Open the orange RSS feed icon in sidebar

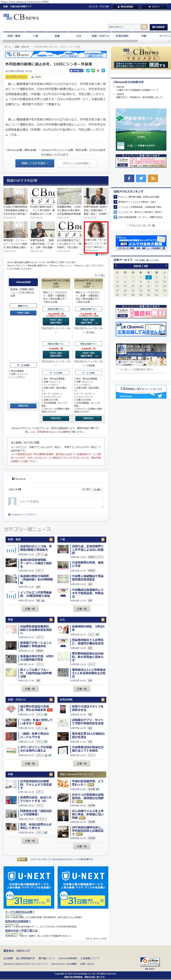[x=153, y=178]
